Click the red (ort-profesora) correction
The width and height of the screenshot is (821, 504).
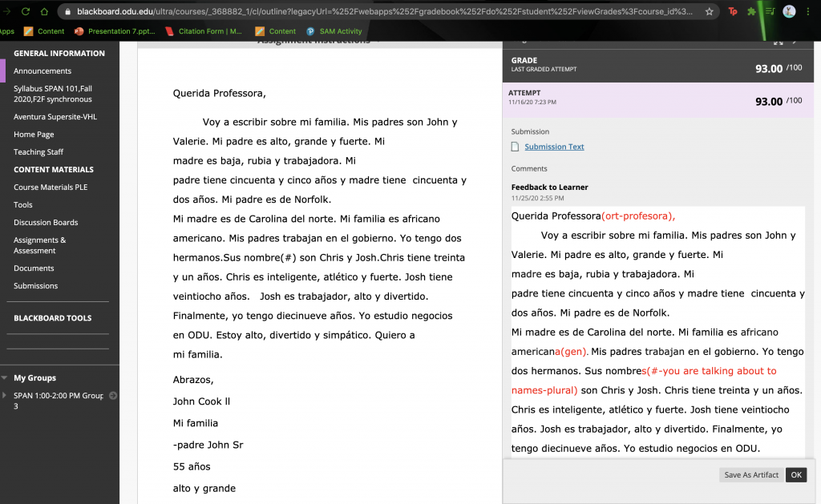click(x=638, y=216)
